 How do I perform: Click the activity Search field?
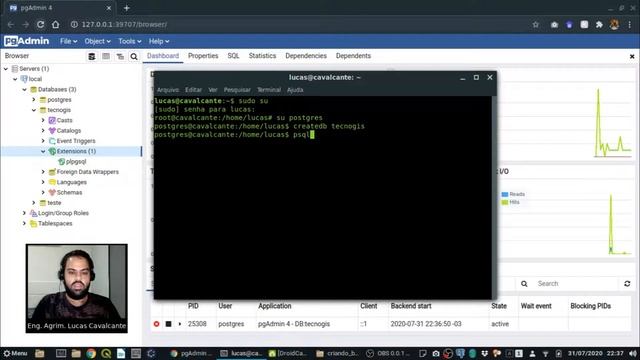pos(576,284)
